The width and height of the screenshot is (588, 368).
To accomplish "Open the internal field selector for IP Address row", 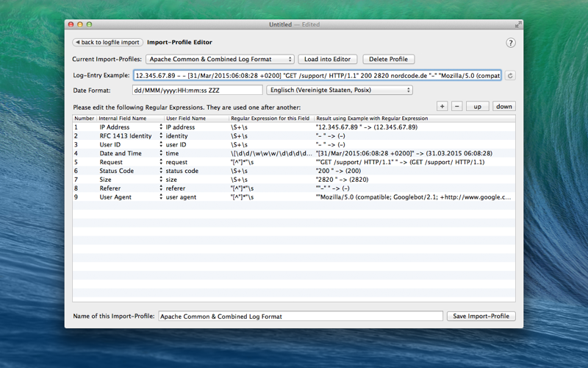I will (x=161, y=127).
